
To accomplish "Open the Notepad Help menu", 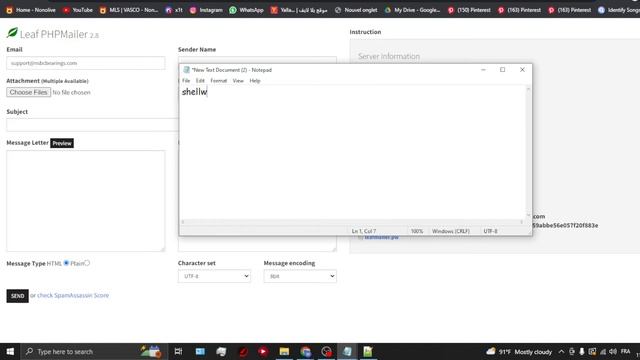I will point(255,81).
